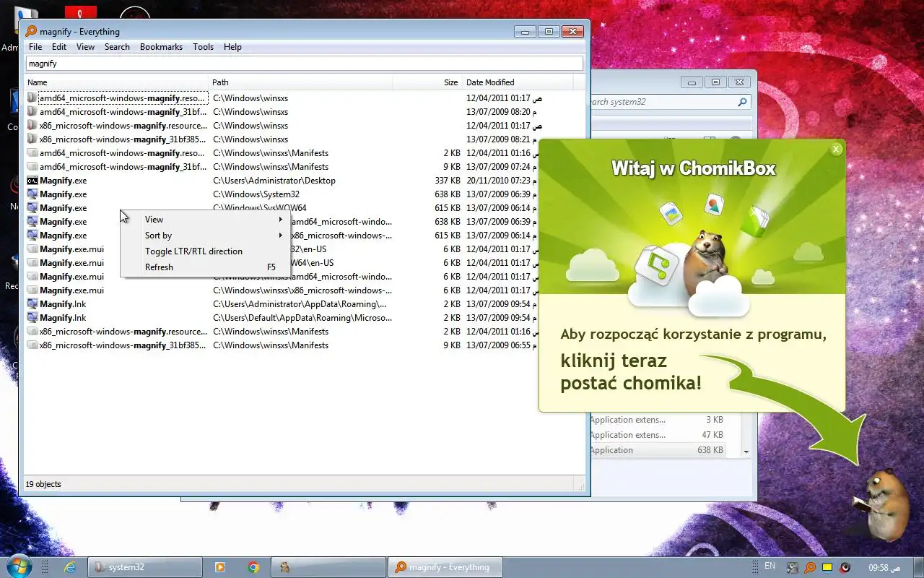This screenshot has width=924, height=578.
Task: Expand the View submenu in the context menu
Action: pyautogui.click(x=205, y=220)
